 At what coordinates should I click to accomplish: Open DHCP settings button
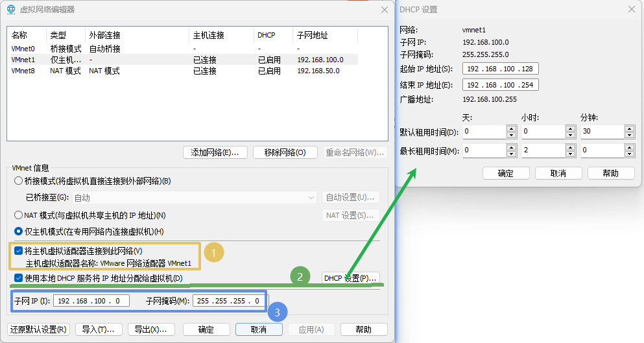pyautogui.click(x=350, y=278)
